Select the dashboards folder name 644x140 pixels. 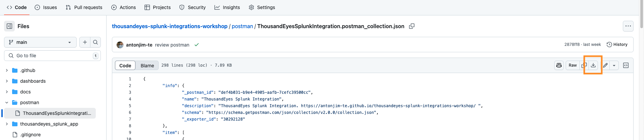(x=33, y=81)
